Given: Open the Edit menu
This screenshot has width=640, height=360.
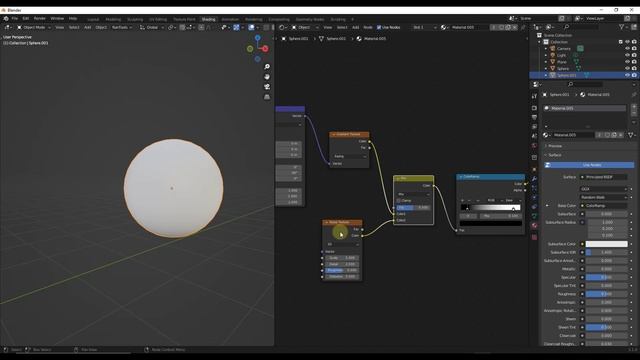Looking at the screenshot, I should (x=26, y=19).
